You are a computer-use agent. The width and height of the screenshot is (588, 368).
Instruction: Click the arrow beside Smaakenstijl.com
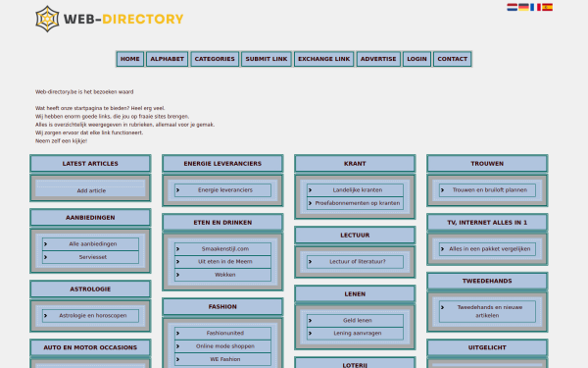click(x=177, y=249)
